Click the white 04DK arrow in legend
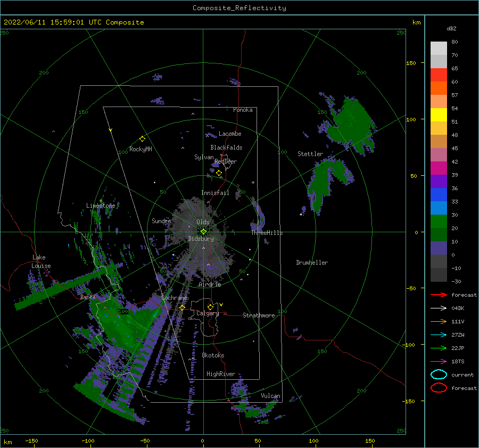 [x=439, y=308]
